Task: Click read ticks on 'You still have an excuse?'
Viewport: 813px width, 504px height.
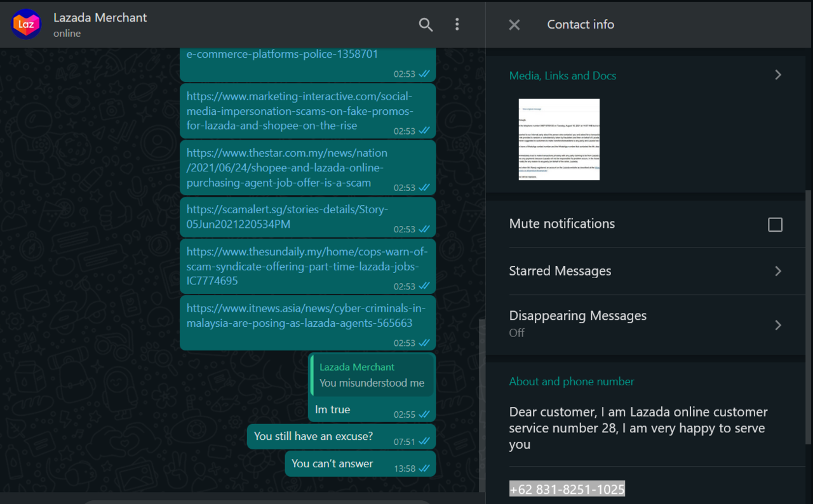Action: click(x=424, y=442)
